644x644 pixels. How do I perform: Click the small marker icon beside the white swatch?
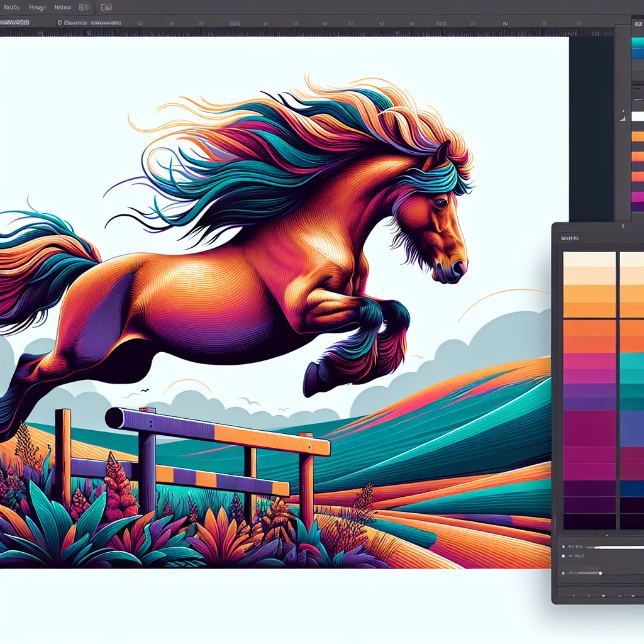coord(624,116)
